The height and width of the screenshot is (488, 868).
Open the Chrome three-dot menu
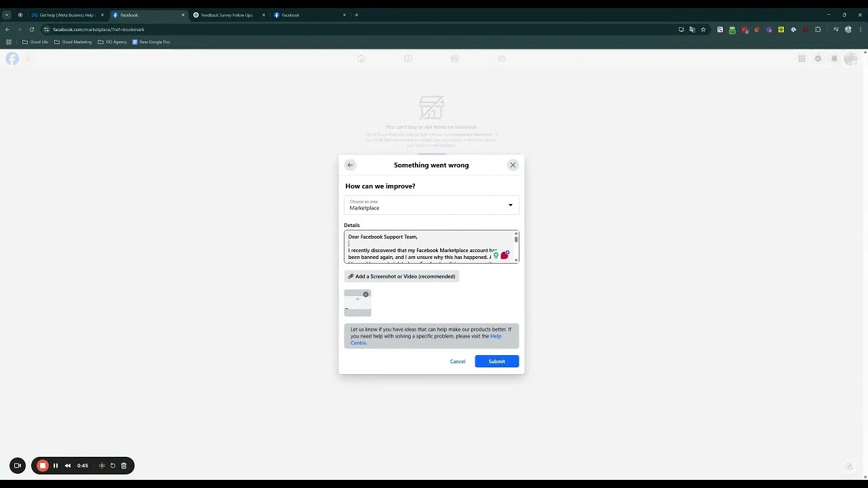coord(859,30)
